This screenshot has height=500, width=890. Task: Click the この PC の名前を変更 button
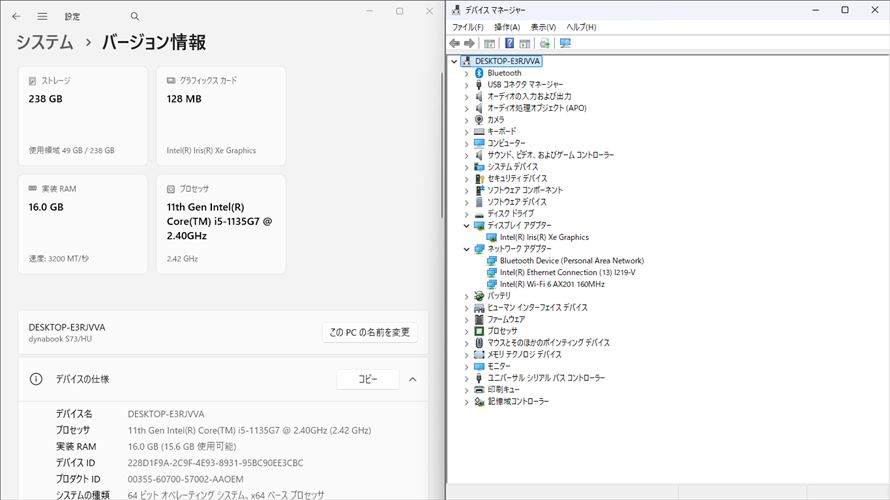(370, 332)
